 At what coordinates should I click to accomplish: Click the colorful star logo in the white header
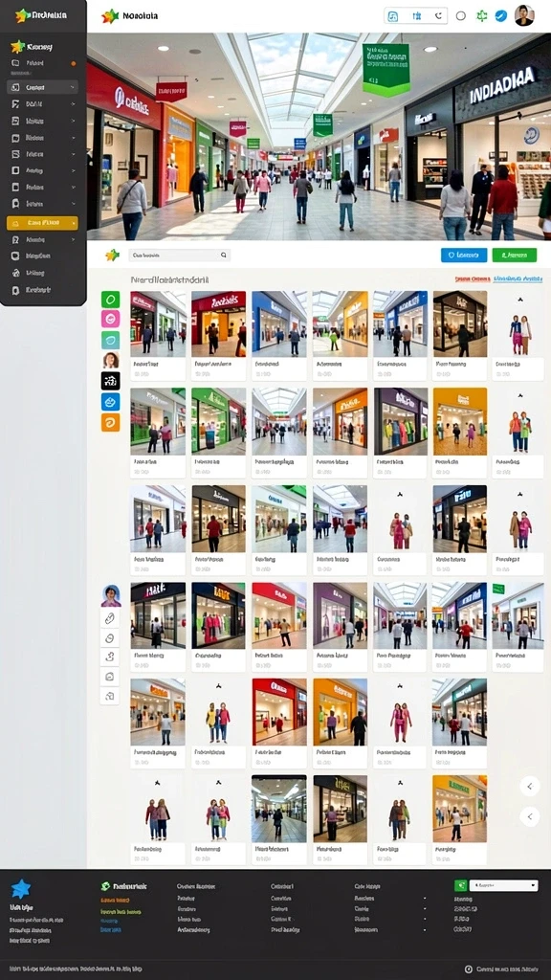coord(110,16)
